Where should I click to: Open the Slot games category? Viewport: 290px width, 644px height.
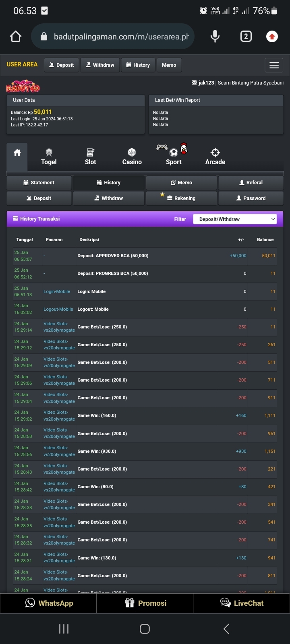(90, 157)
